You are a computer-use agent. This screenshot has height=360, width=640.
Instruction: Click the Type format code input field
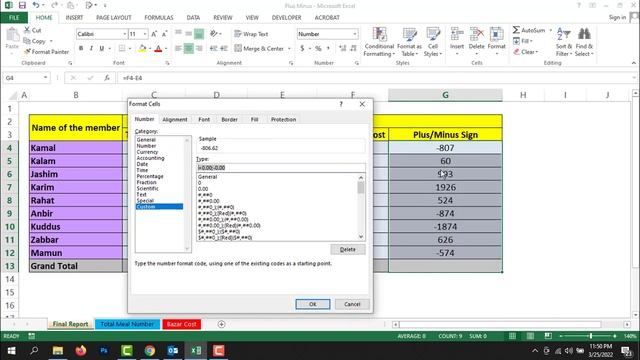tap(281, 168)
